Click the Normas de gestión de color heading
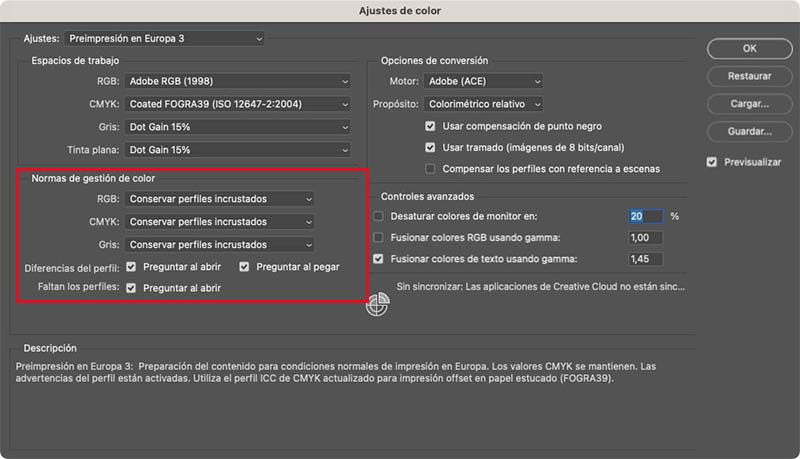 (93, 178)
